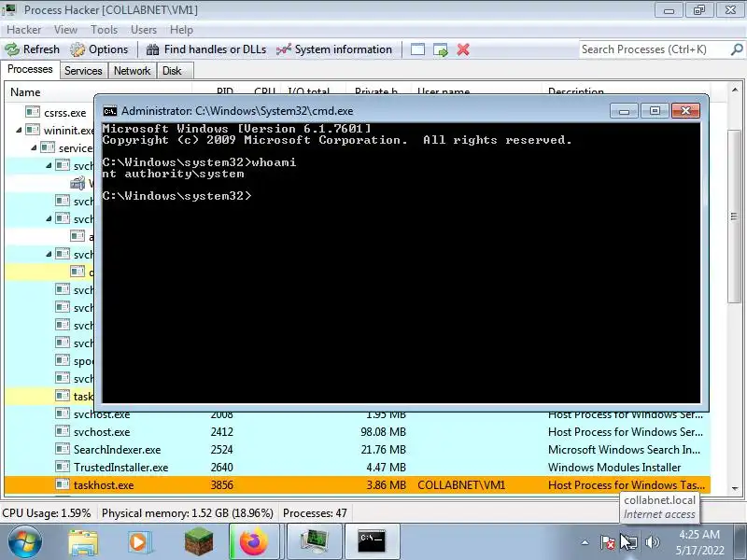Click the CPU Usage status entry
This screenshot has width=747, height=560.
pos(46,513)
